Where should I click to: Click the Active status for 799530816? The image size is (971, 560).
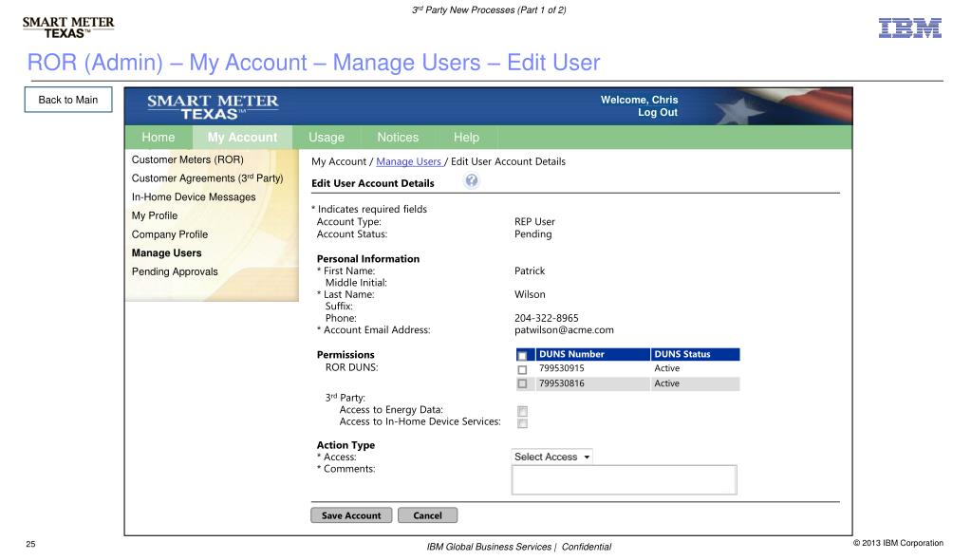[667, 383]
